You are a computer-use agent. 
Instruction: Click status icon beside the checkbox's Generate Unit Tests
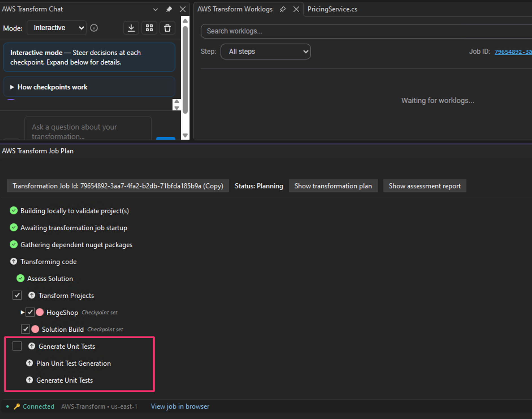coord(32,346)
